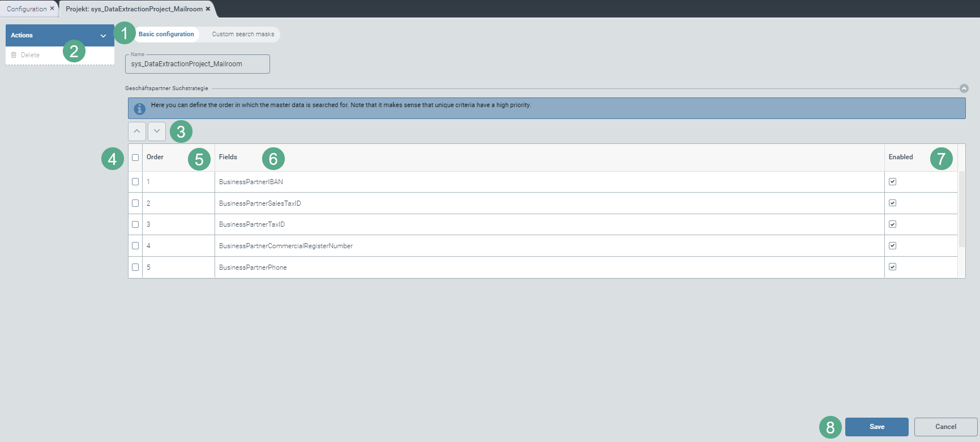Close the Projekt sys_DataExtractionProject_Mailroom tab
This screenshot has height=442, width=980.
tap(208, 8)
